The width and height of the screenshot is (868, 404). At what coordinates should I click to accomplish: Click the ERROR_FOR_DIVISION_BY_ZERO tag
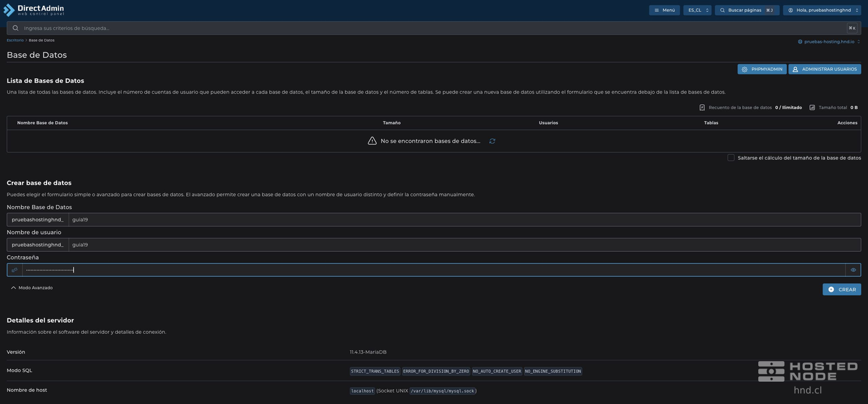[x=436, y=371]
